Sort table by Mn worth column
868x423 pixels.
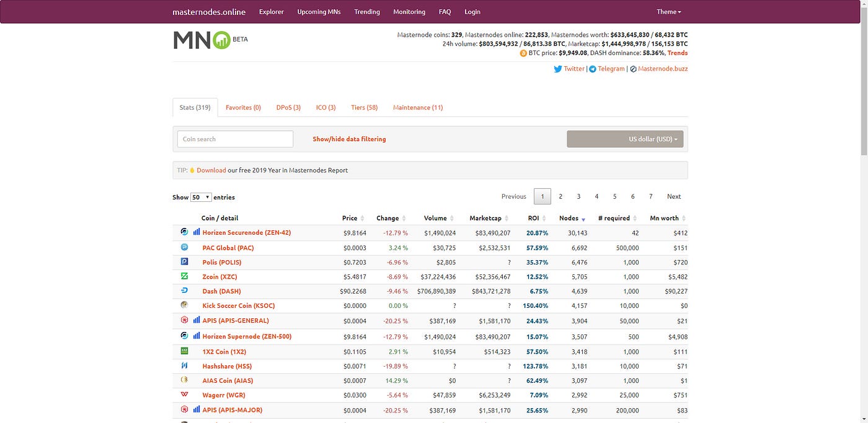[x=667, y=218]
